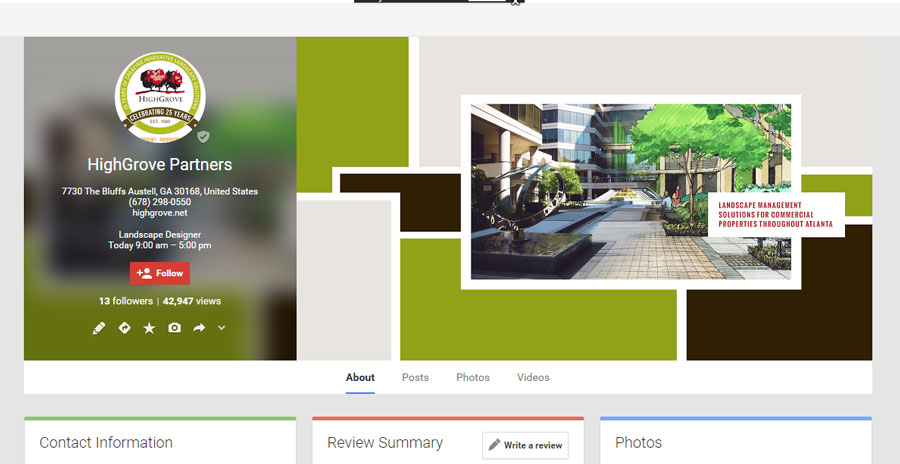Viewport: 900px width, 464px height.
Task: Click the Write a review button
Action: 525,445
